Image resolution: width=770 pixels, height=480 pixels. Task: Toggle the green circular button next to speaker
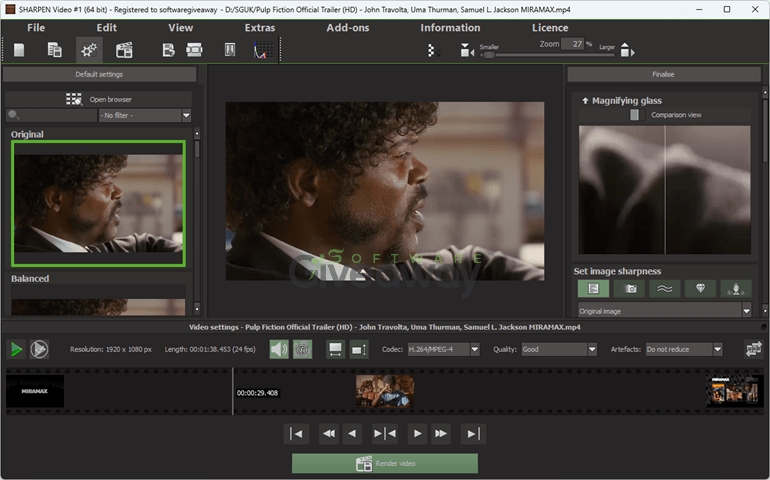[x=302, y=349]
